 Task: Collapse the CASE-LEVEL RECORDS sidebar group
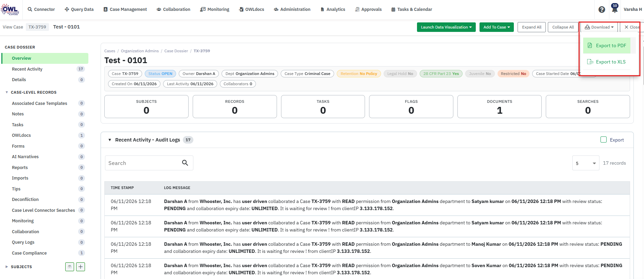[7, 92]
